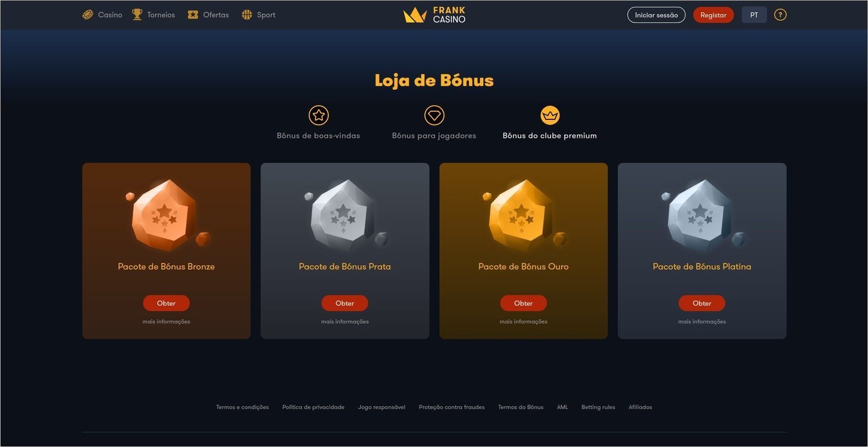Click the Iniciar sessão button
The width and height of the screenshot is (868, 447).
[656, 15]
